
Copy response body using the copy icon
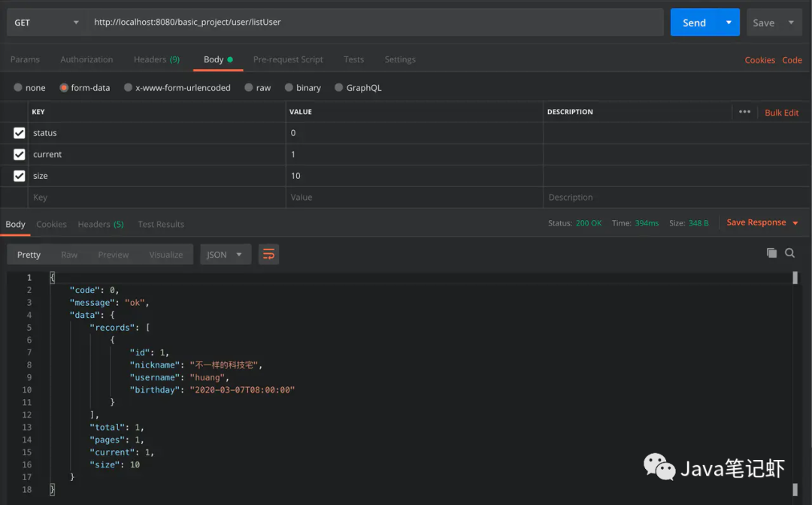[771, 253]
